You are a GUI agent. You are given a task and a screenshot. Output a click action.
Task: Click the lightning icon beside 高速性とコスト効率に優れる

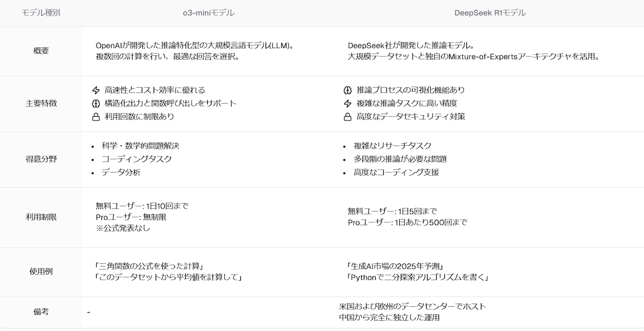click(x=96, y=90)
